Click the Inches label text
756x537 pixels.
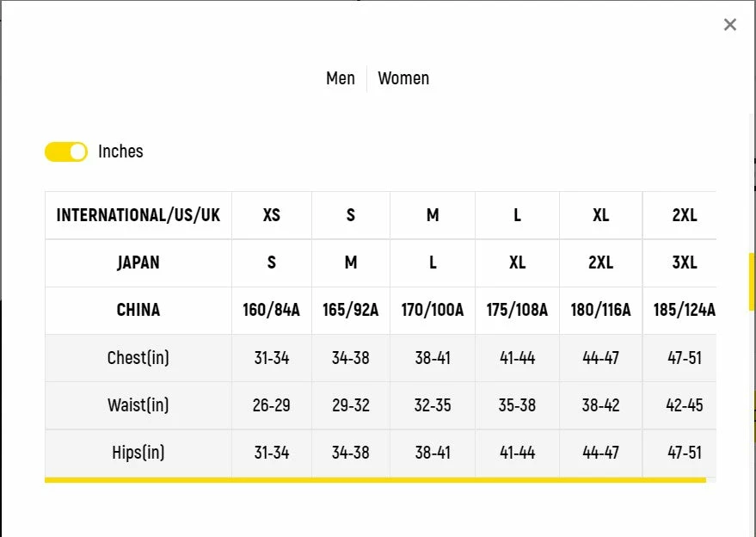coord(120,151)
